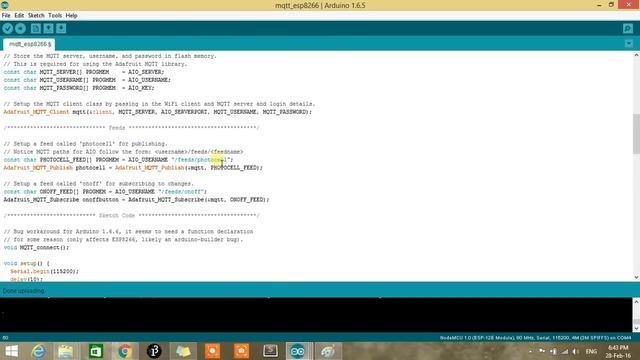The width and height of the screenshot is (640, 360).
Task: Click the 'Done uploading.' status message
Action: [x=23, y=291]
